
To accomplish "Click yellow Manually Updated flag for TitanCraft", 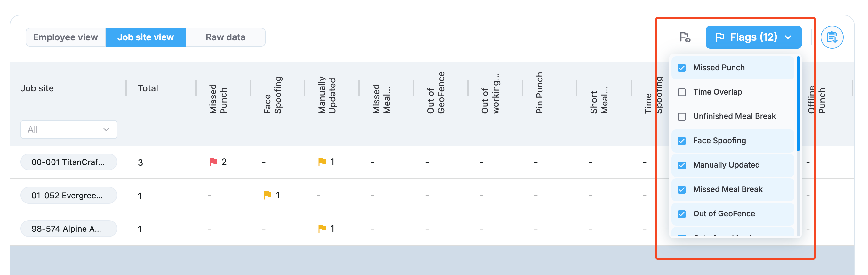I will (x=322, y=162).
